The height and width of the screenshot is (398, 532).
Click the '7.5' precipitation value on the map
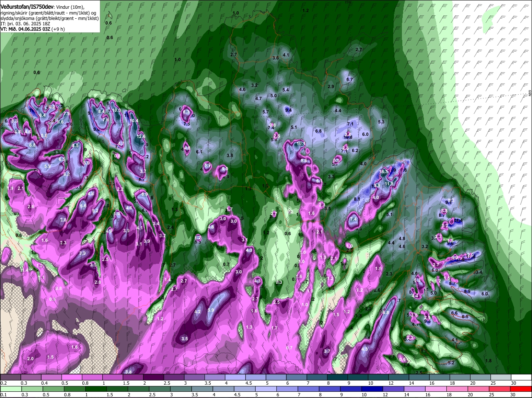[x=187, y=124]
